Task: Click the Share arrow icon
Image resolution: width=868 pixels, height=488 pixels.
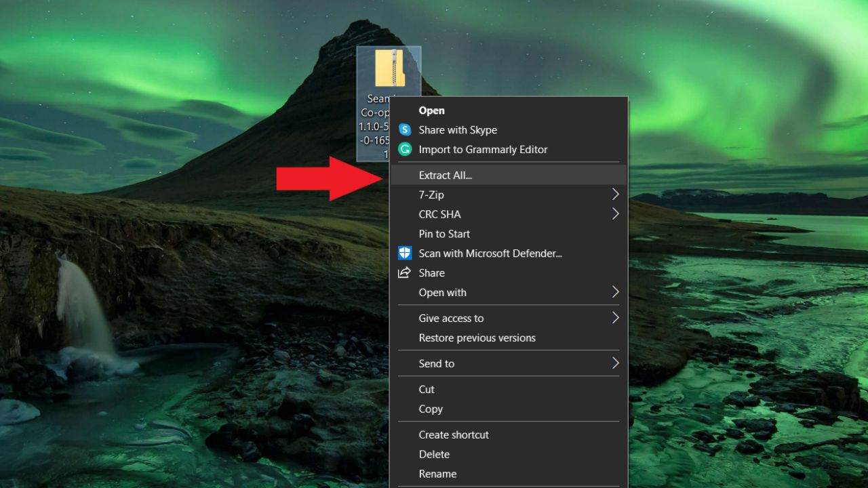Action: click(405, 273)
